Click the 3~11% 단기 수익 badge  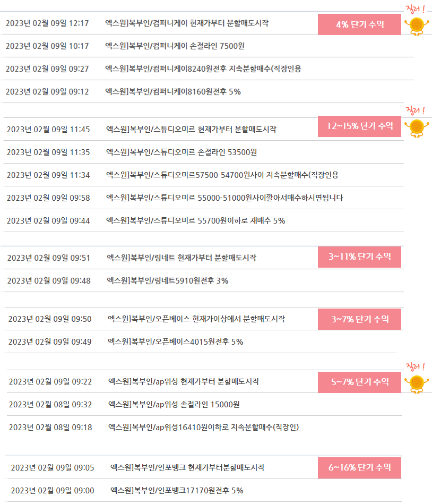click(x=359, y=257)
